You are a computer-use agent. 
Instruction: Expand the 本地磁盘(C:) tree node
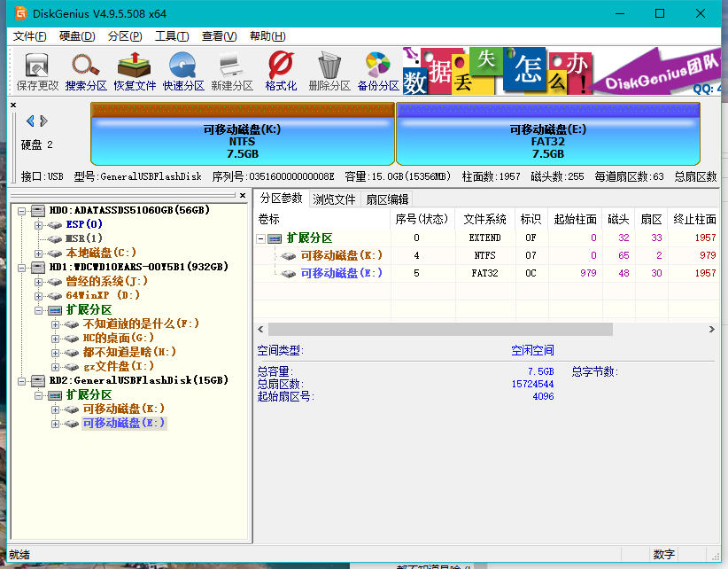(x=38, y=253)
